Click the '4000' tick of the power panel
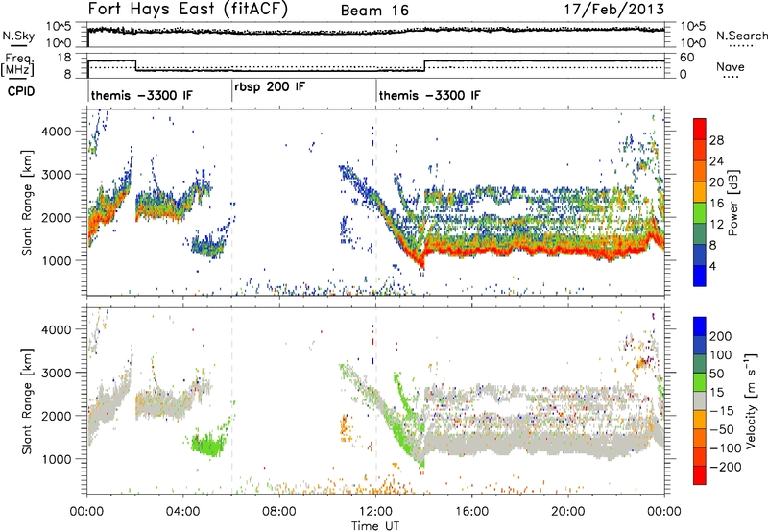Image resolution: width=768 pixels, height=532 pixels. pyautogui.click(x=57, y=132)
